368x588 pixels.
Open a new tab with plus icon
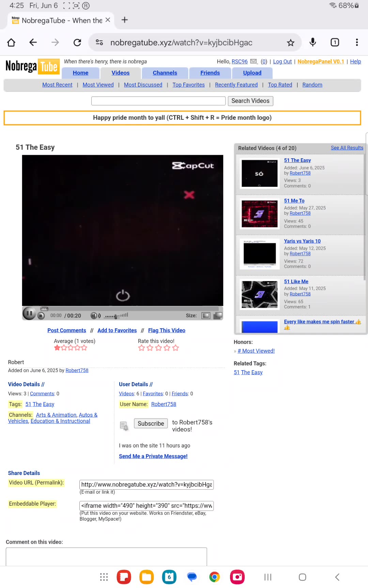pyautogui.click(x=125, y=20)
